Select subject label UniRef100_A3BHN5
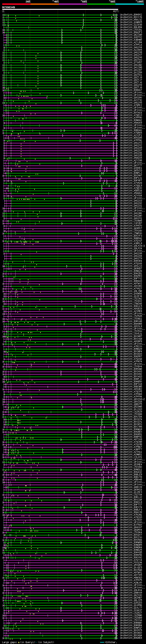 [131, 40]
